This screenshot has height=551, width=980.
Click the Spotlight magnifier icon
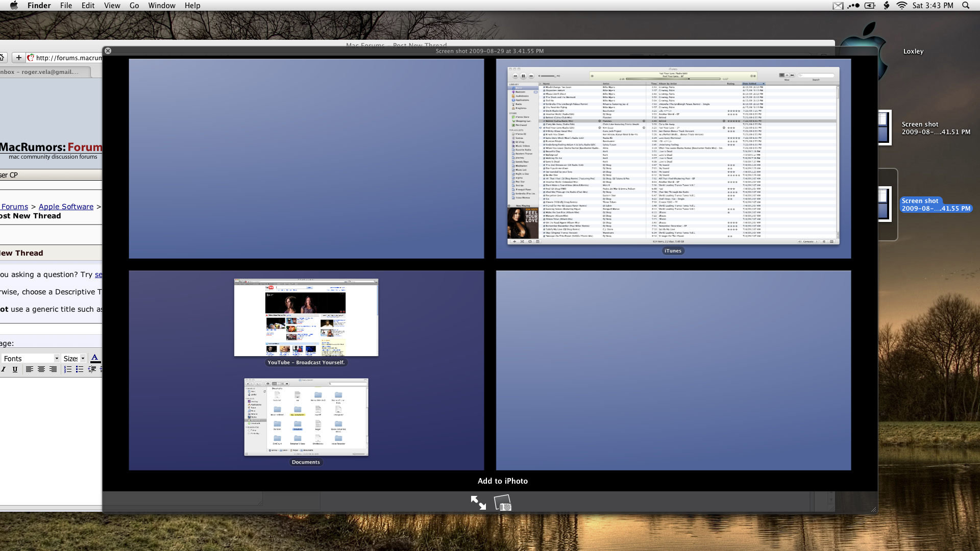(966, 6)
